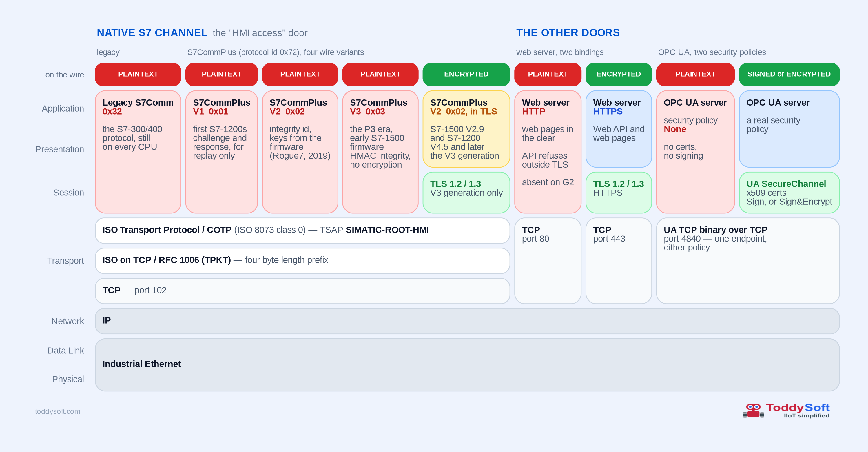
Task: Click the Application layer label
Action: tap(63, 109)
